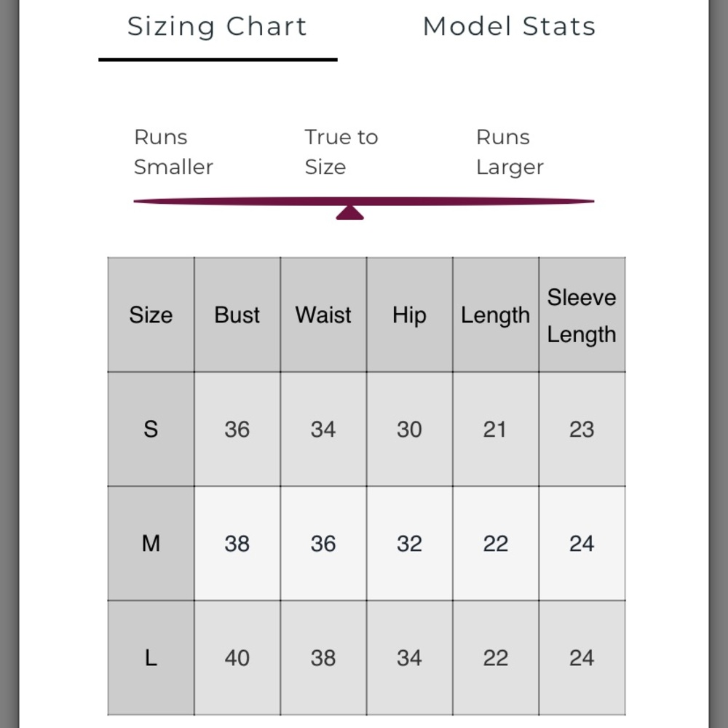Click the Bust column header
Screen dimensions: 728x728
tap(237, 315)
